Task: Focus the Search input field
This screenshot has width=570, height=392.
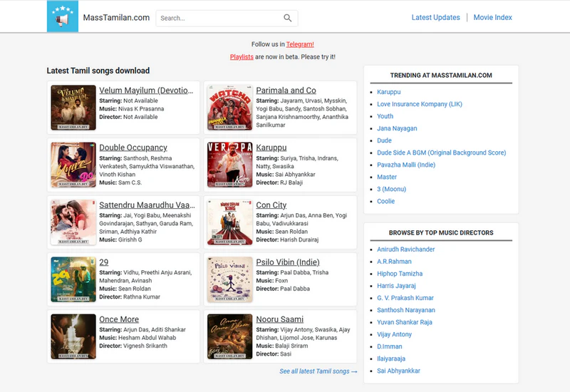Action: pyautogui.click(x=227, y=19)
